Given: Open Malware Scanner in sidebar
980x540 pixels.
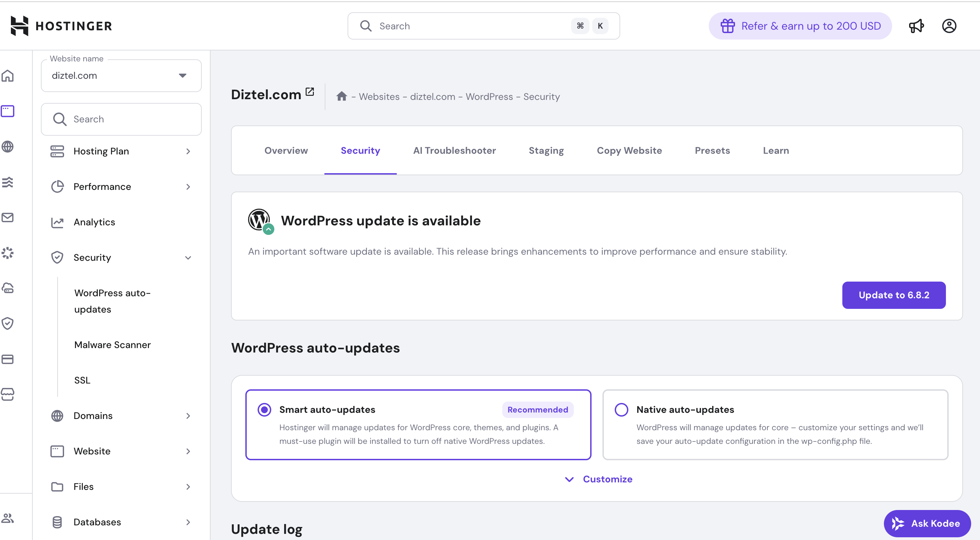Looking at the screenshot, I should coord(112,345).
